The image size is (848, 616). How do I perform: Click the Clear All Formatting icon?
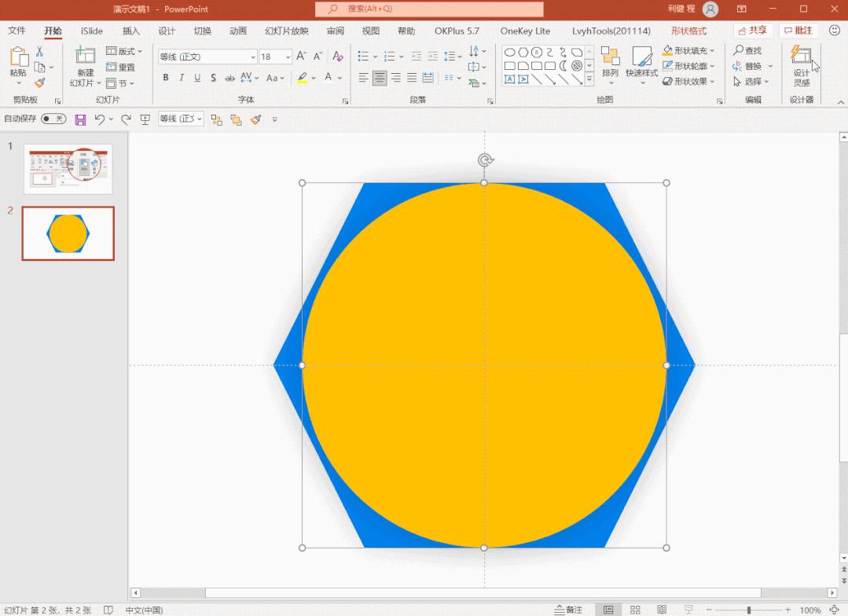338,57
